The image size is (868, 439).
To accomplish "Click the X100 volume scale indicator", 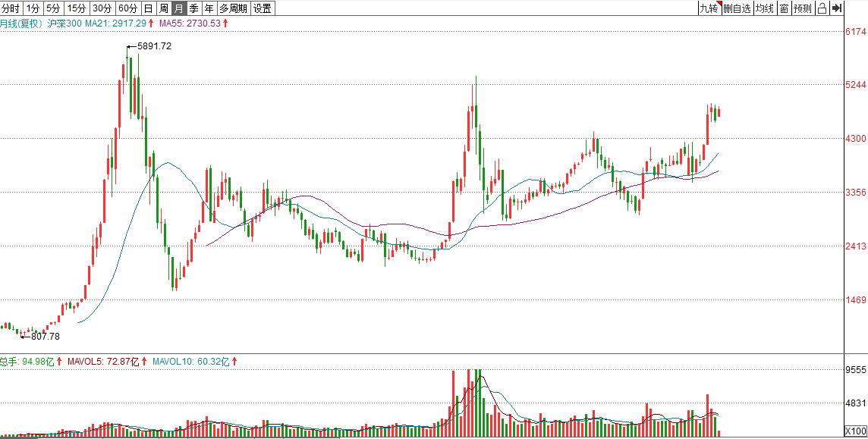I will (x=857, y=431).
